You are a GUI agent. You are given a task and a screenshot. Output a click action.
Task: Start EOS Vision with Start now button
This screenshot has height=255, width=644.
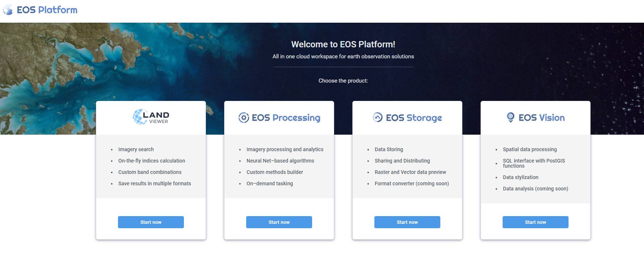pyautogui.click(x=536, y=222)
